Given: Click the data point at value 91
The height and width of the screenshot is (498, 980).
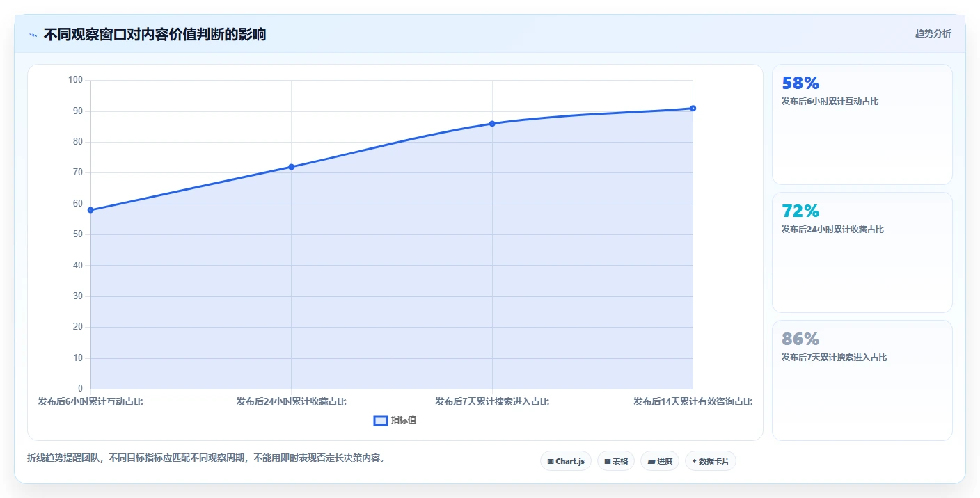Looking at the screenshot, I should tap(693, 109).
